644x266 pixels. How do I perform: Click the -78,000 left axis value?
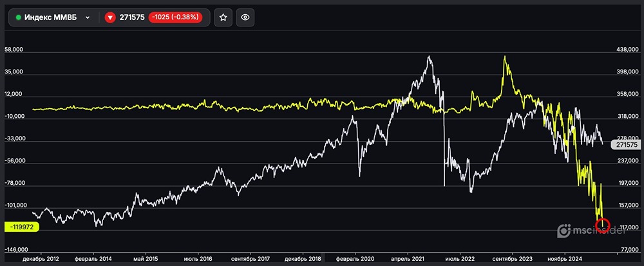[x=14, y=183]
